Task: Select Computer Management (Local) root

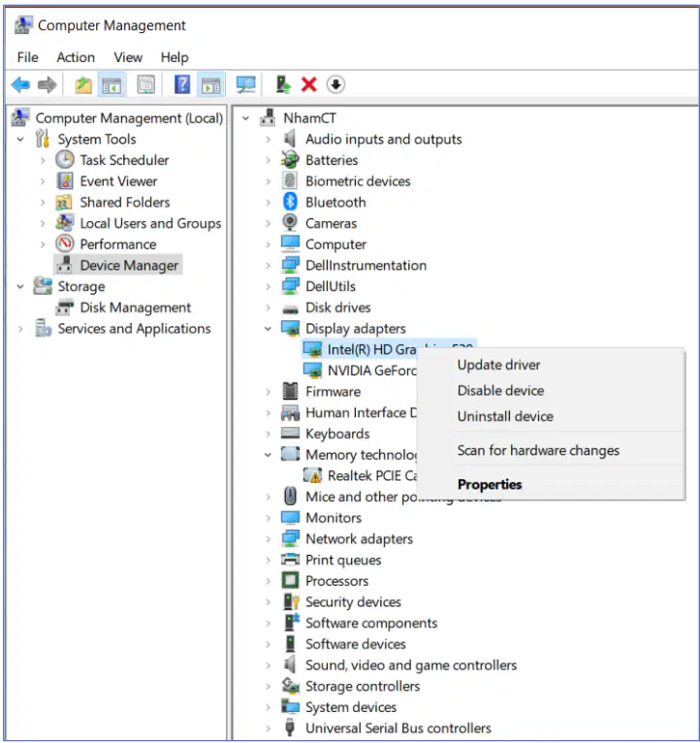Action: [x=129, y=118]
